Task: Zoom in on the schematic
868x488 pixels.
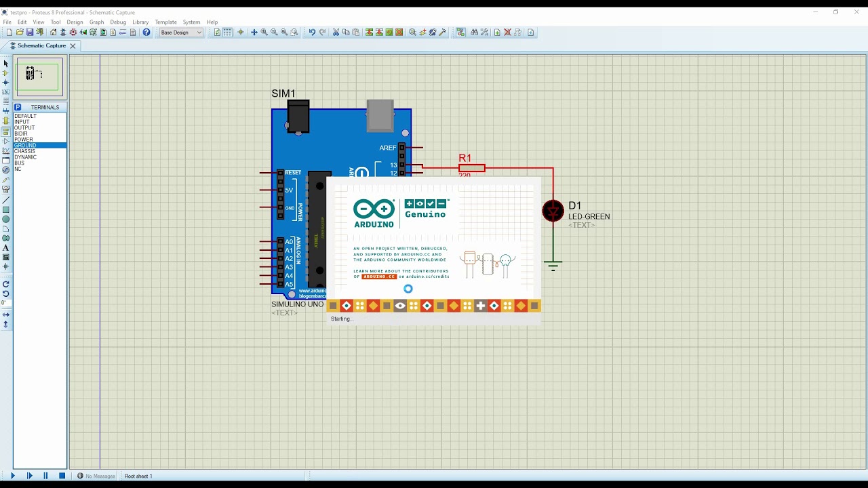Action: coord(264,33)
